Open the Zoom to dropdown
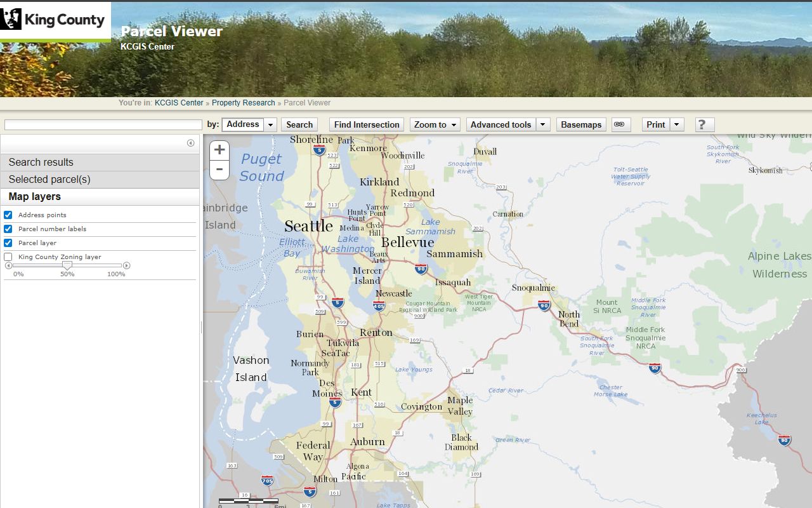Viewport: 812px width, 508px height. [435, 124]
